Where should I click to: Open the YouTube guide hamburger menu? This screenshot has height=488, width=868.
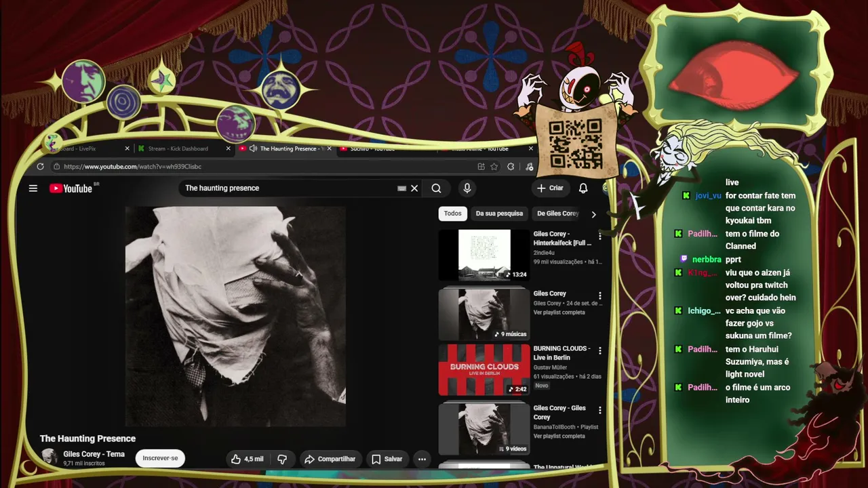33,188
